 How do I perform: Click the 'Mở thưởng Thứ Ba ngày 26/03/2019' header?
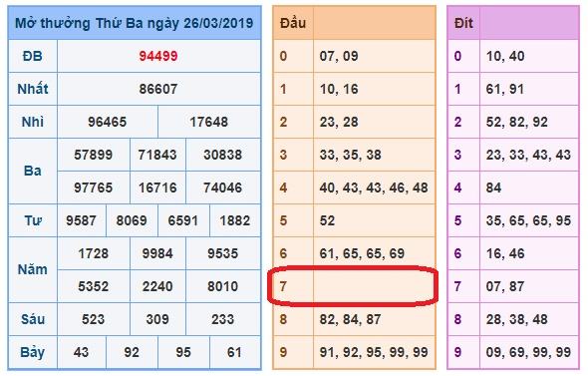point(135,23)
